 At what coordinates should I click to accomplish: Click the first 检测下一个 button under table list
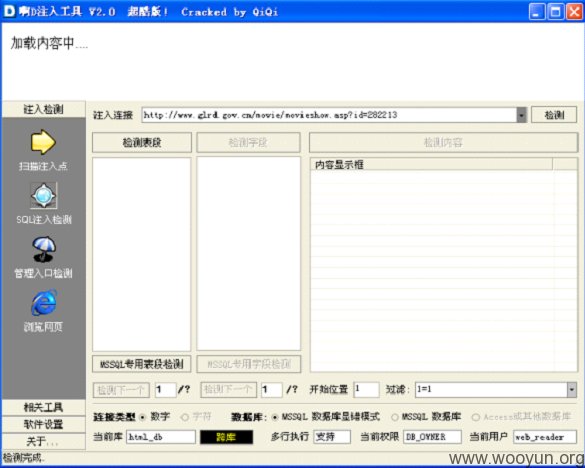click(121, 390)
